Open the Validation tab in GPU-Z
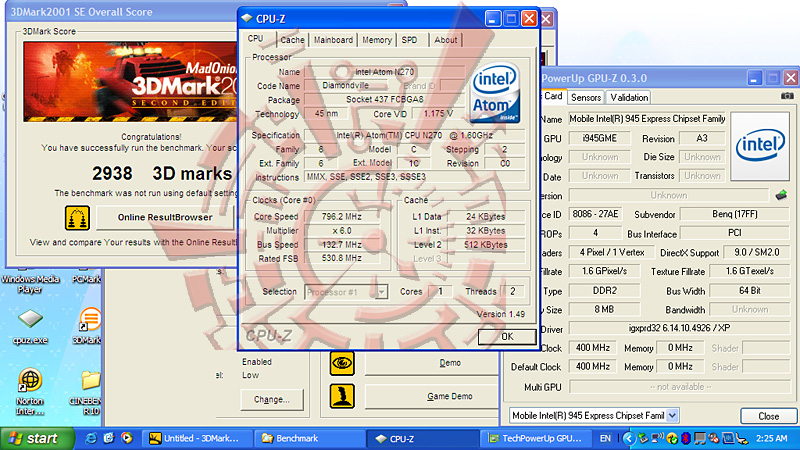Viewport: 800px width, 450px height. click(629, 97)
